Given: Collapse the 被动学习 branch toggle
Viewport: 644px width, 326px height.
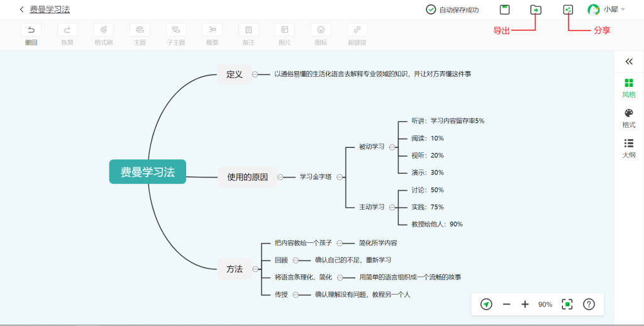Looking at the screenshot, I should coord(392,147).
